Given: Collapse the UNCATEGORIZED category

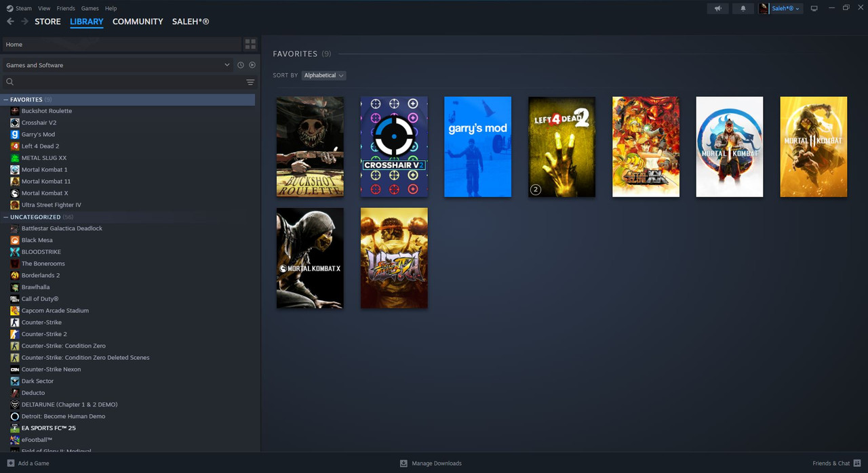Looking at the screenshot, I should pyautogui.click(x=6, y=217).
